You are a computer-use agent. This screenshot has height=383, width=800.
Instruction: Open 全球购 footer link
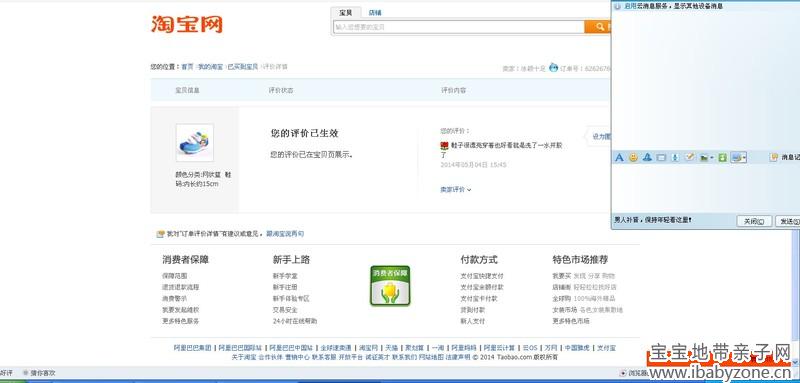pos(562,298)
